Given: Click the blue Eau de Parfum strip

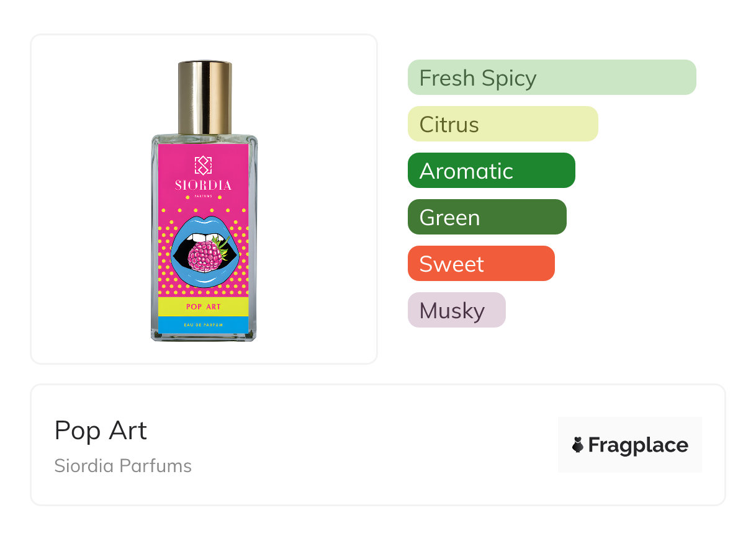Looking at the screenshot, I should (x=204, y=324).
